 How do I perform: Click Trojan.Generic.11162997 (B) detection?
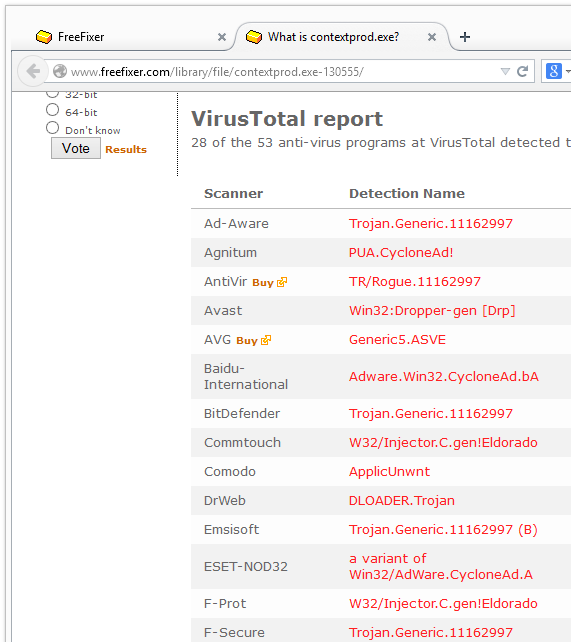(443, 529)
